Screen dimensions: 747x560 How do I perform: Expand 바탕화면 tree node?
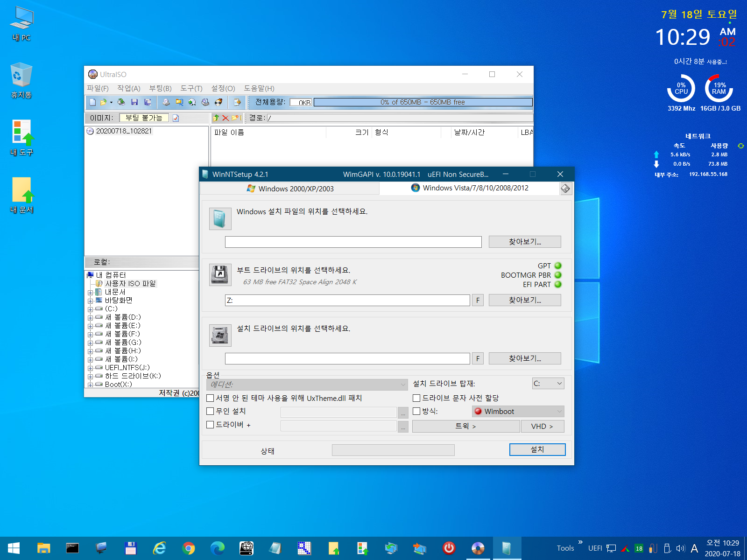coord(90,301)
